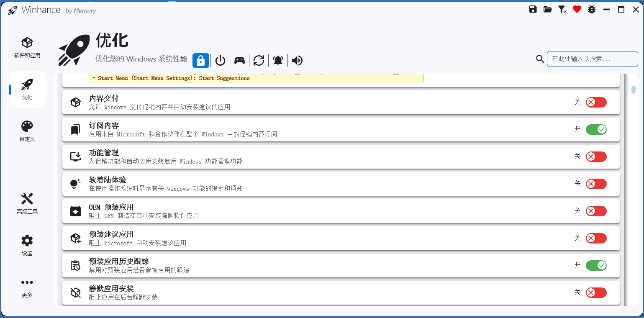Screen dimensions: 644x318
Task: Click the 预装建议应用 package icon
Action: click(x=75, y=238)
